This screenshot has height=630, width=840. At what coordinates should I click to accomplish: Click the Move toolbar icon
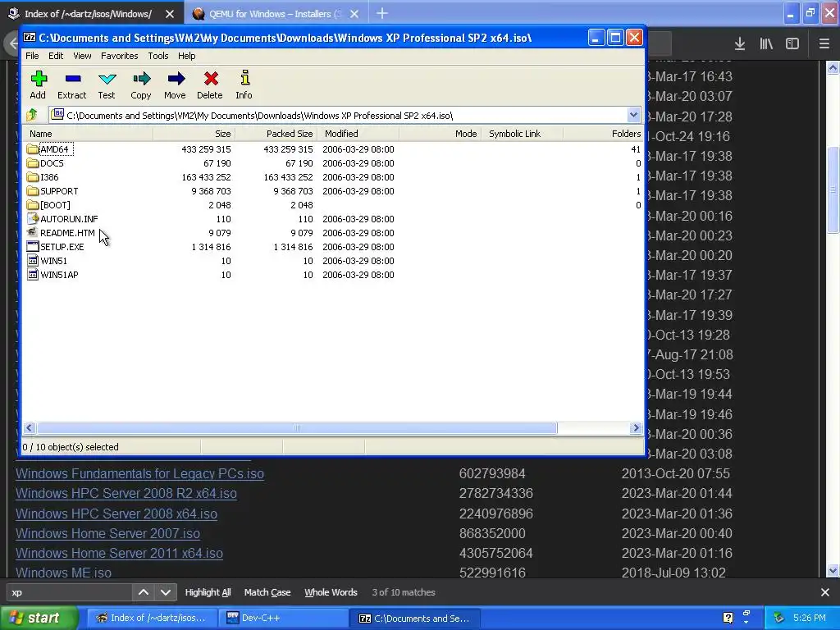point(176,80)
